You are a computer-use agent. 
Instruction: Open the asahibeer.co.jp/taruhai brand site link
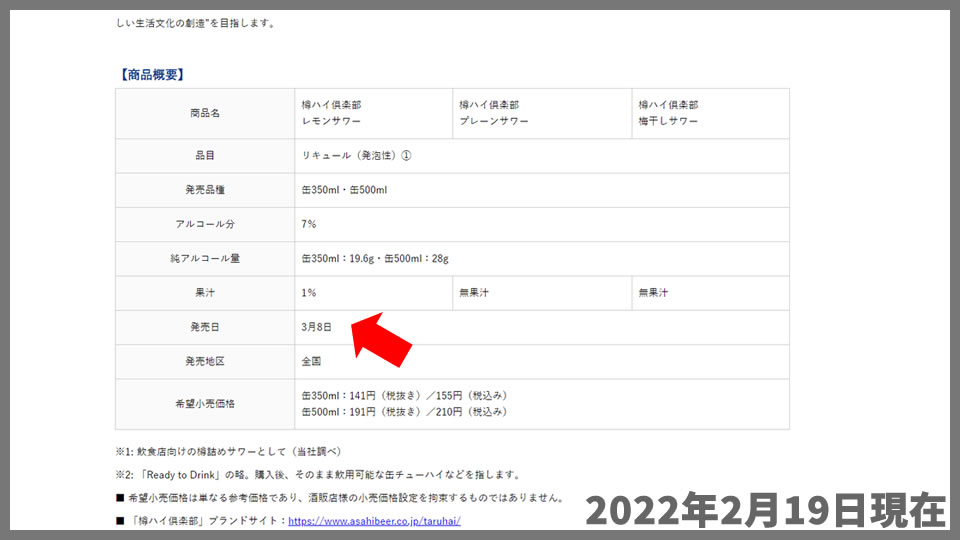(x=374, y=521)
